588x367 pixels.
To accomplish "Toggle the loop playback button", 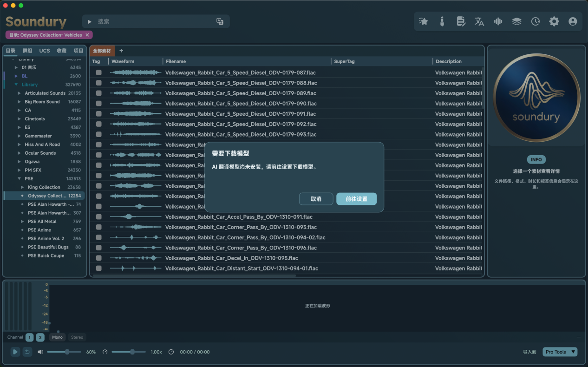I will coord(27,352).
